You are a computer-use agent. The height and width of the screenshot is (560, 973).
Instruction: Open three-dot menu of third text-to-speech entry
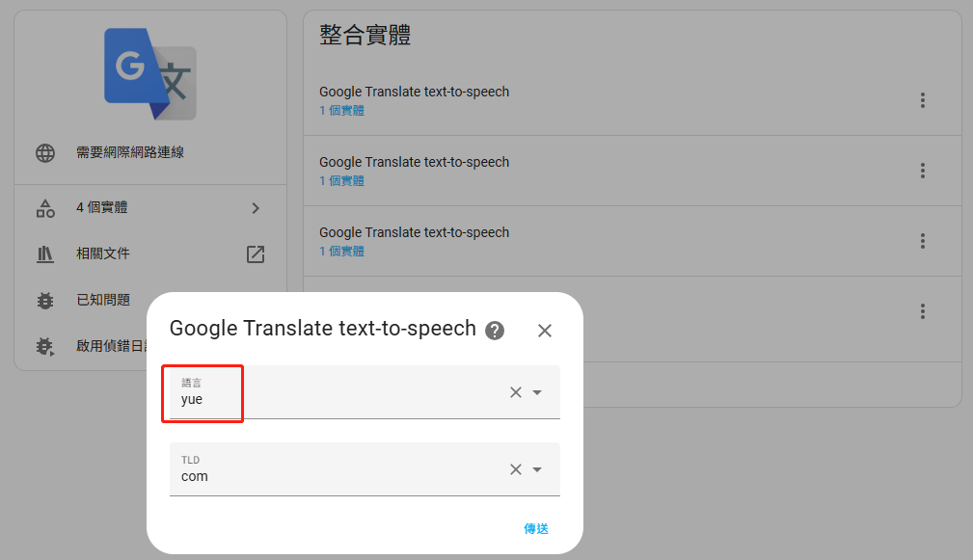(923, 241)
